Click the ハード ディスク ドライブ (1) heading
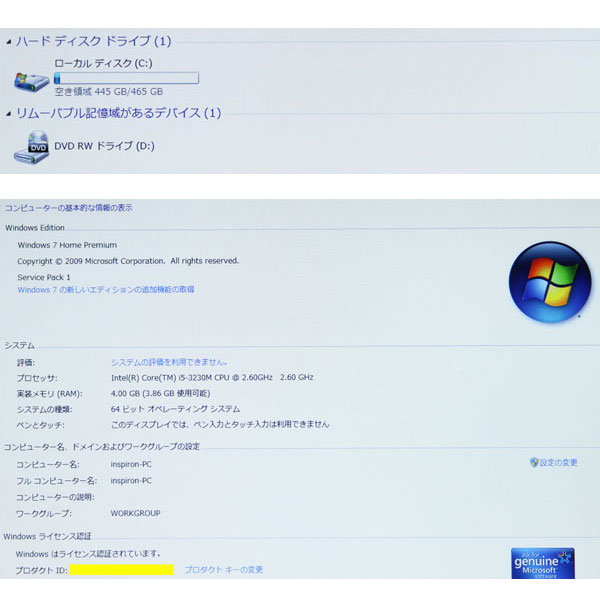 (93, 41)
